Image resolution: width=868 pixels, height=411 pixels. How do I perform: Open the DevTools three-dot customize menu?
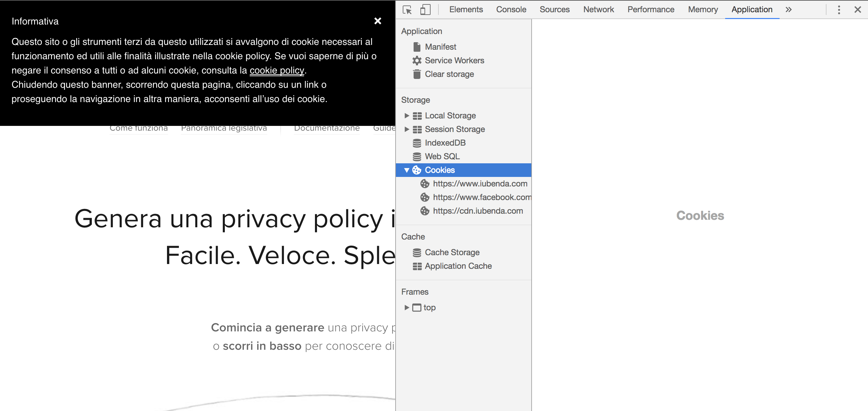click(x=839, y=10)
